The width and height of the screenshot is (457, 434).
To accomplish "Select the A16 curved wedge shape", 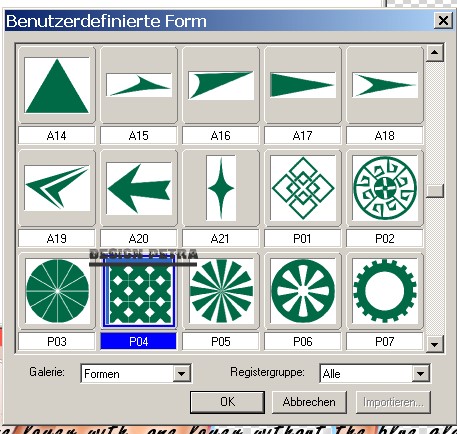I will point(221,85).
